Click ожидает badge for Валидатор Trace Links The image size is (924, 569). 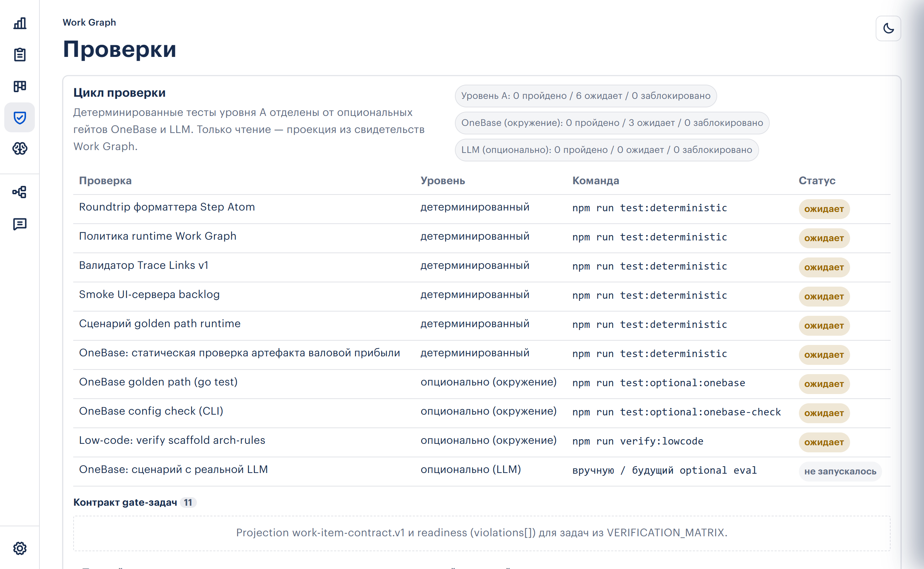(x=824, y=267)
